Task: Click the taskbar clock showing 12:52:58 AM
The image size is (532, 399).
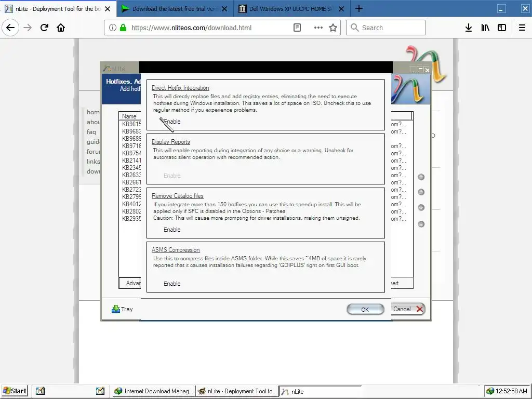Action: 511,391
